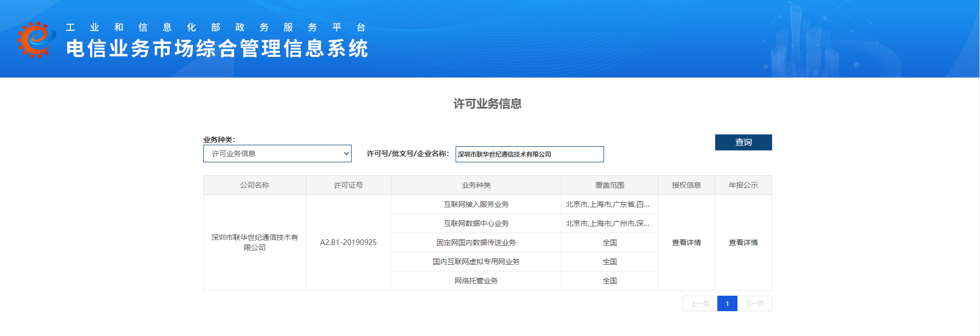Click the 查询 search button
The height and width of the screenshot is (336, 980).
pos(743,142)
